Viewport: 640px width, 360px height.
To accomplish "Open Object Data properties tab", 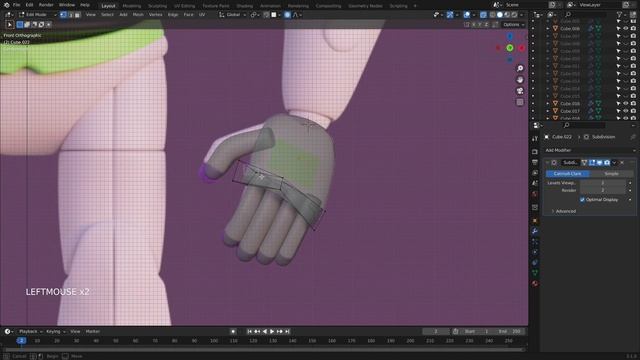I will click(535, 273).
